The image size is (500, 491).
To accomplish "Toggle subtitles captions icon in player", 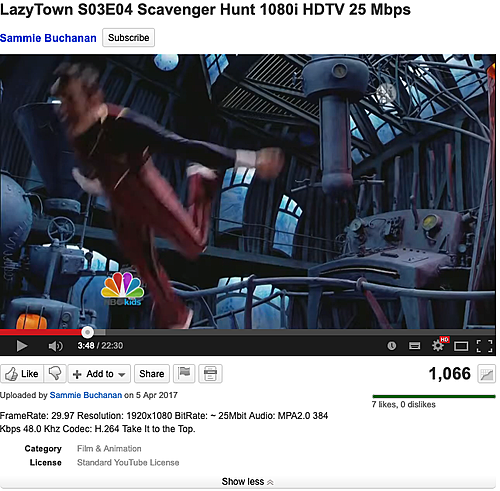I will click(414, 346).
